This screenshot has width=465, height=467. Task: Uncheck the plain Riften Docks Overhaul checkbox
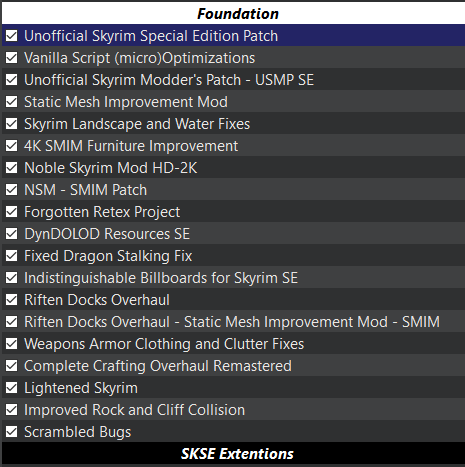point(12,299)
